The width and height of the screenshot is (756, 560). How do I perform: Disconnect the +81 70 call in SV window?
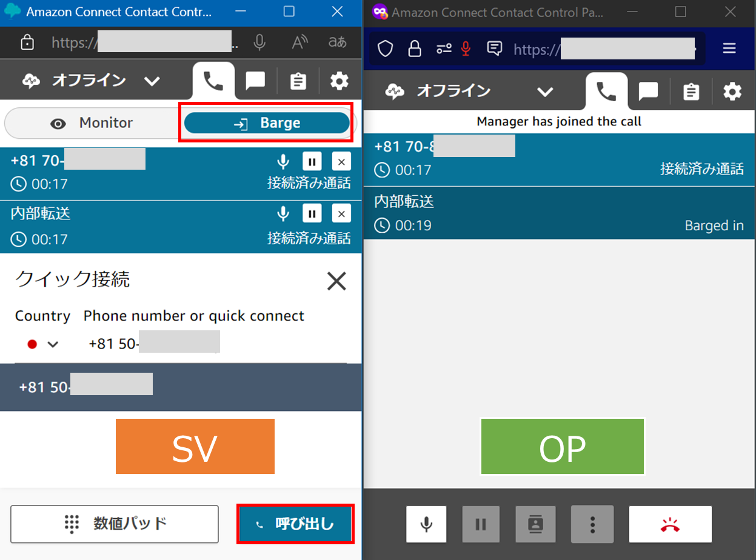[341, 162]
